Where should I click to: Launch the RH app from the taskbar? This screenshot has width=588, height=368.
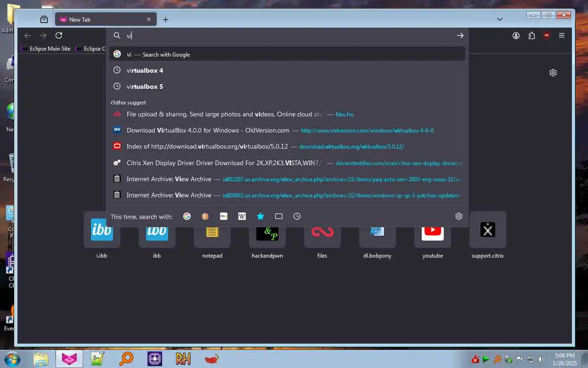tap(183, 359)
